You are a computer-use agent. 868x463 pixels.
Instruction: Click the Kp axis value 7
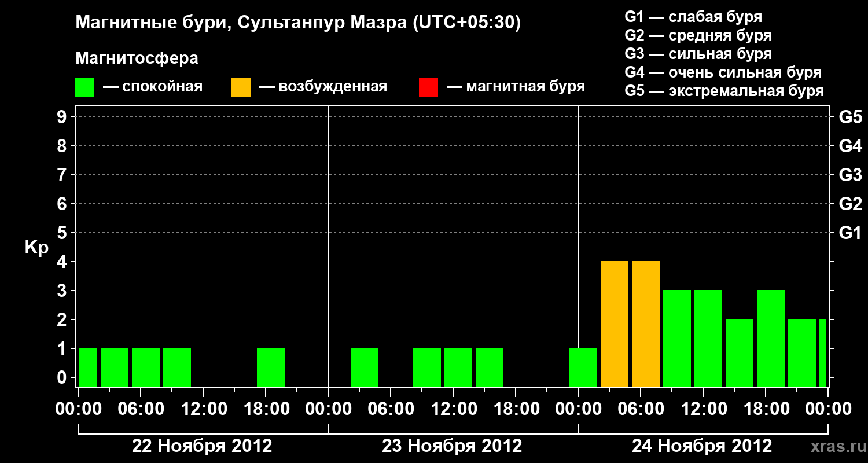(63, 175)
